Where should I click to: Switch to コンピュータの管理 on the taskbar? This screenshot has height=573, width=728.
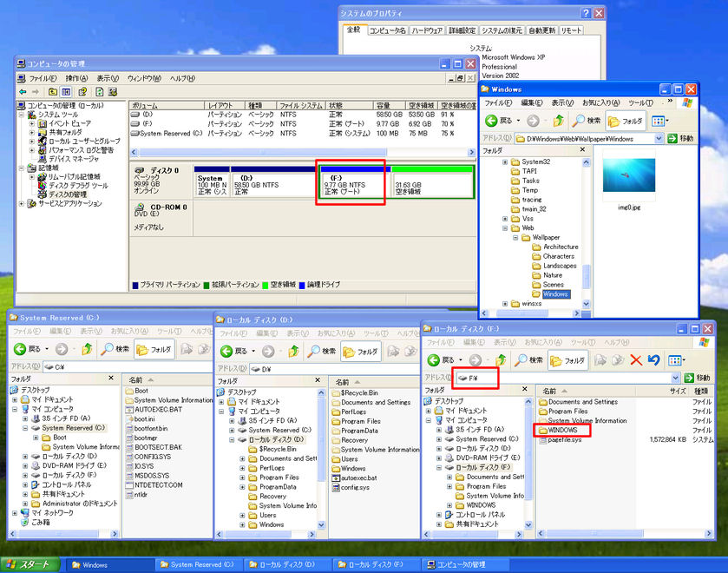tap(466, 564)
